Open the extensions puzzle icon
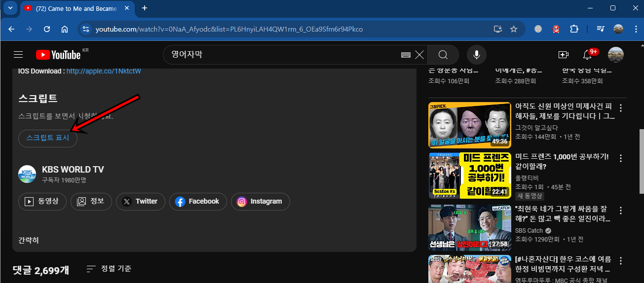The image size is (644, 283). pyautogui.click(x=574, y=29)
